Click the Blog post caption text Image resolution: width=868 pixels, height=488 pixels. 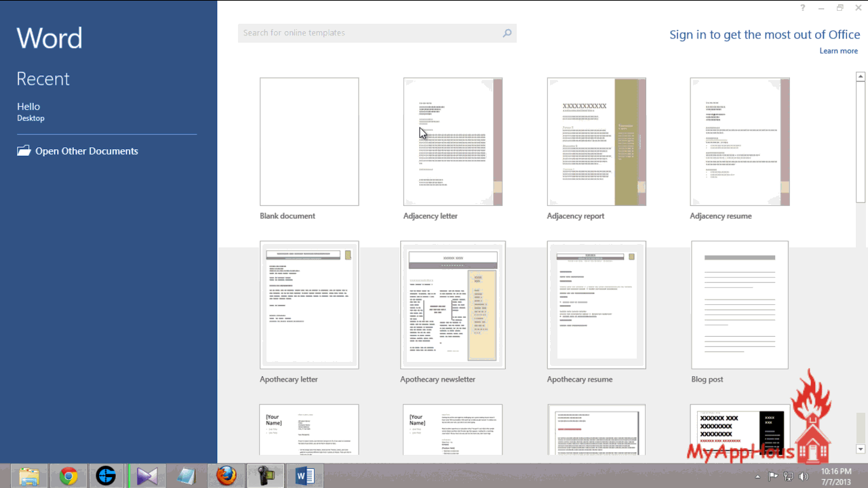click(x=707, y=380)
